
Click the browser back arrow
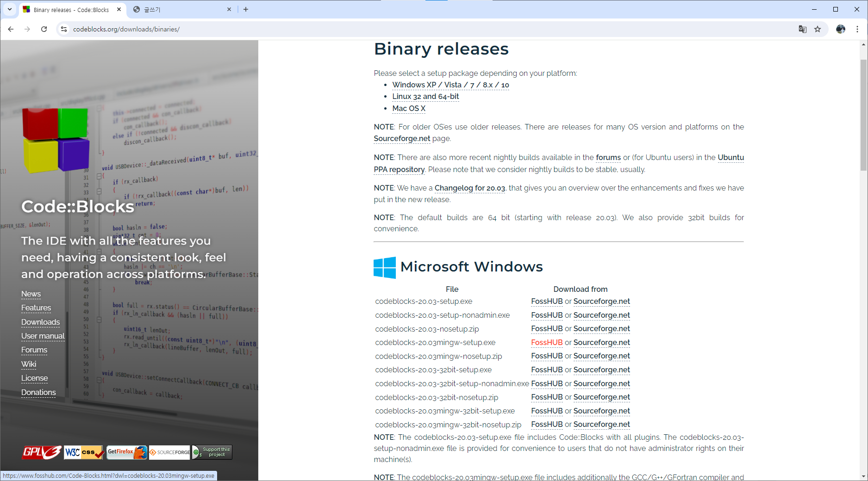click(x=11, y=29)
